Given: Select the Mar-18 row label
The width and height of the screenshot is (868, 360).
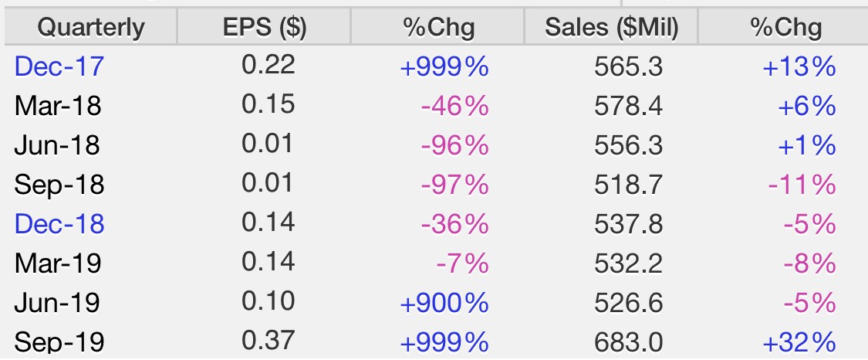Looking at the screenshot, I should click(x=58, y=106).
